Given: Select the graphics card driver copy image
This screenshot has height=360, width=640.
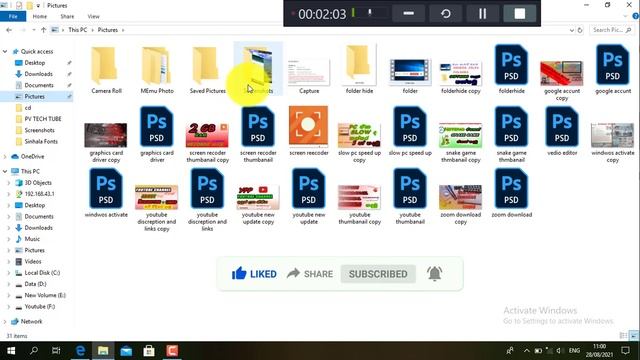Looking at the screenshot, I should (x=106, y=135).
